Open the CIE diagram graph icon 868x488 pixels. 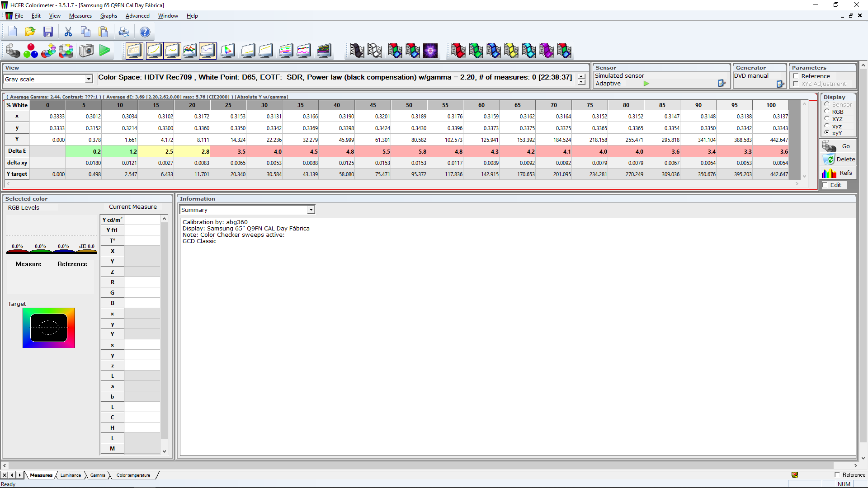228,51
